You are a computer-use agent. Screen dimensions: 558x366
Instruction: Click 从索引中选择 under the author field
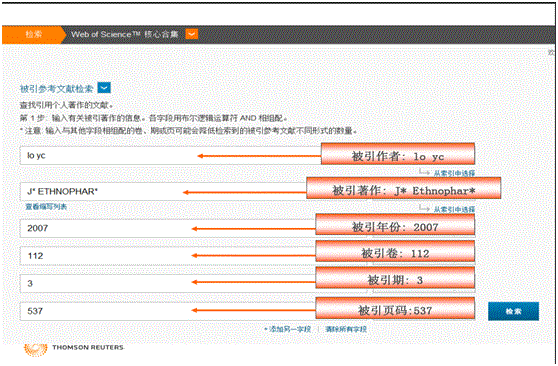[x=454, y=173]
